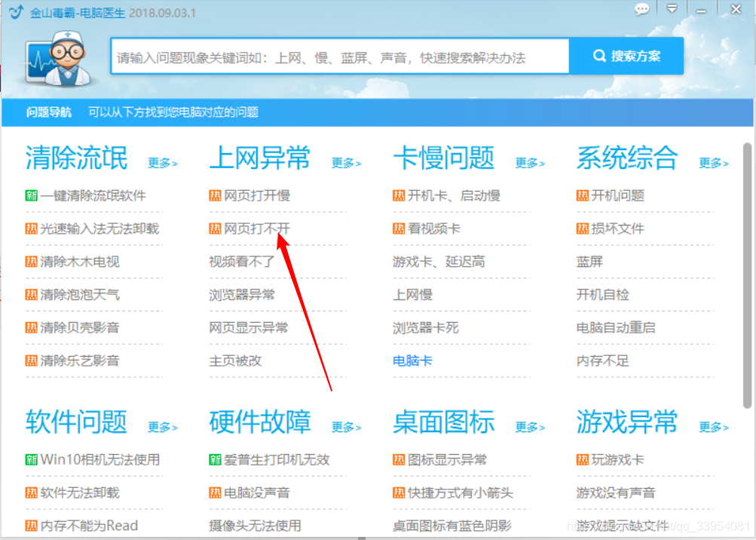Expand 更多 next to 桌面图标
This screenshot has width=756, height=540.
(x=530, y=427)
